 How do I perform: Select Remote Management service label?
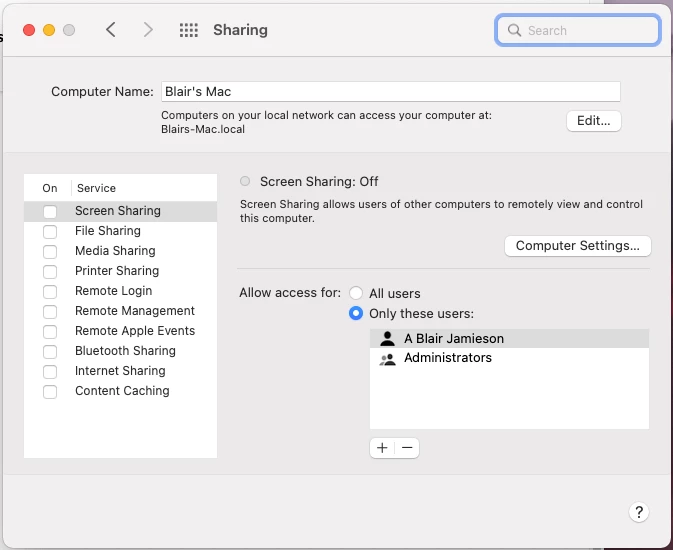[135, 311]
